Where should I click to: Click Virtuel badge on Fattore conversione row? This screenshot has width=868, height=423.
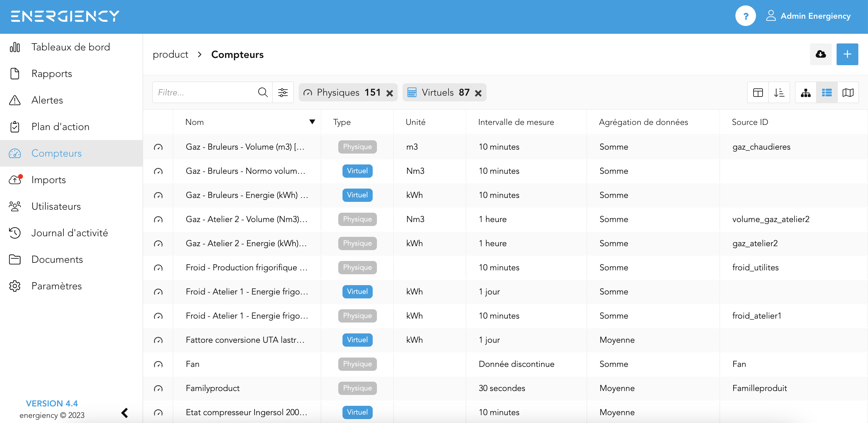[357, 340]
